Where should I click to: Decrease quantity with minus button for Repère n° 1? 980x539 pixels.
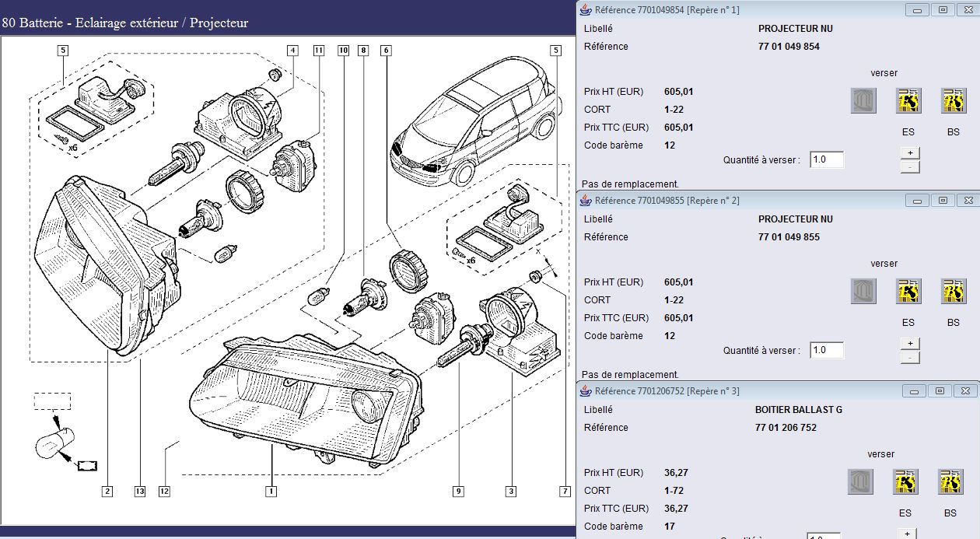click(x=910, y=166)
